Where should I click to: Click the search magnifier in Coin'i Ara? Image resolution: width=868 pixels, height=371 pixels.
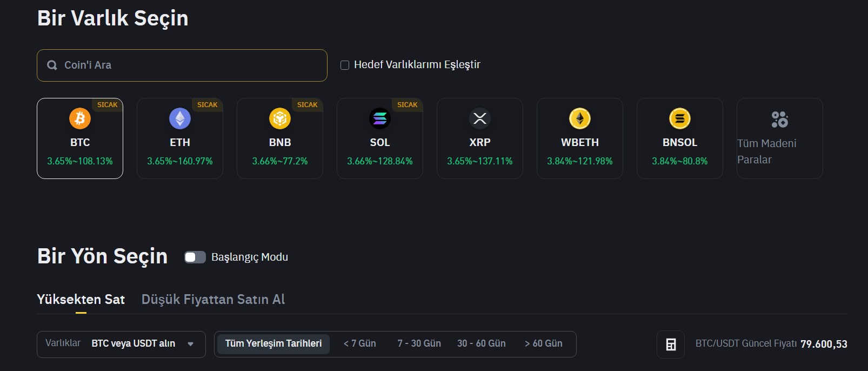tap(52, 65)
